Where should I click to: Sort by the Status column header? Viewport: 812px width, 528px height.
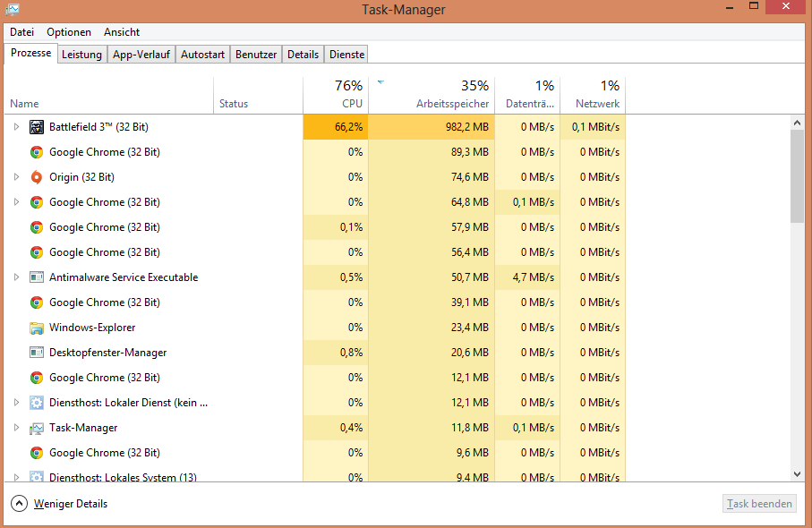click(x=258, y=96)
